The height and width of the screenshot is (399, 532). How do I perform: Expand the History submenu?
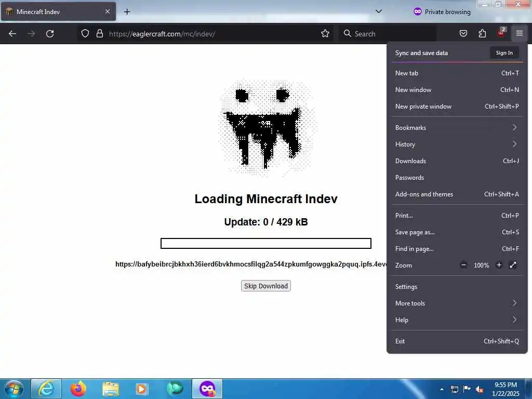pyautogui.click(x=457, y=144)
